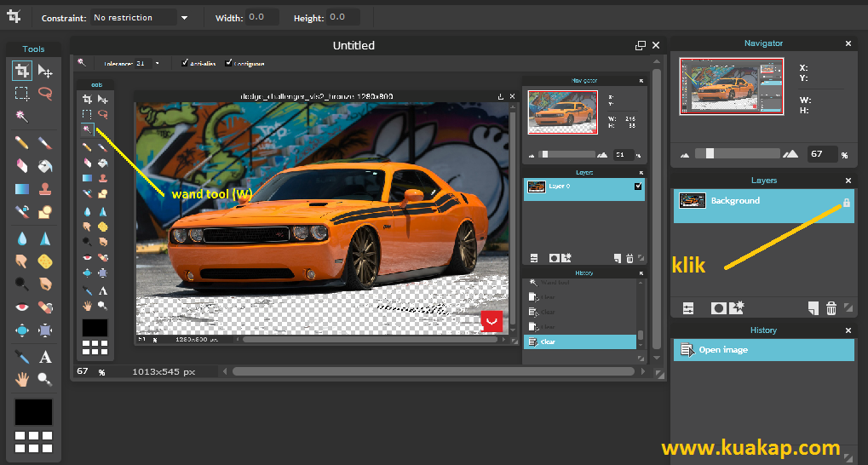This screenshot has width=868, height=465.
Task: Click the Navigator preview thumbnail
Action: click(x=731, y=86)
